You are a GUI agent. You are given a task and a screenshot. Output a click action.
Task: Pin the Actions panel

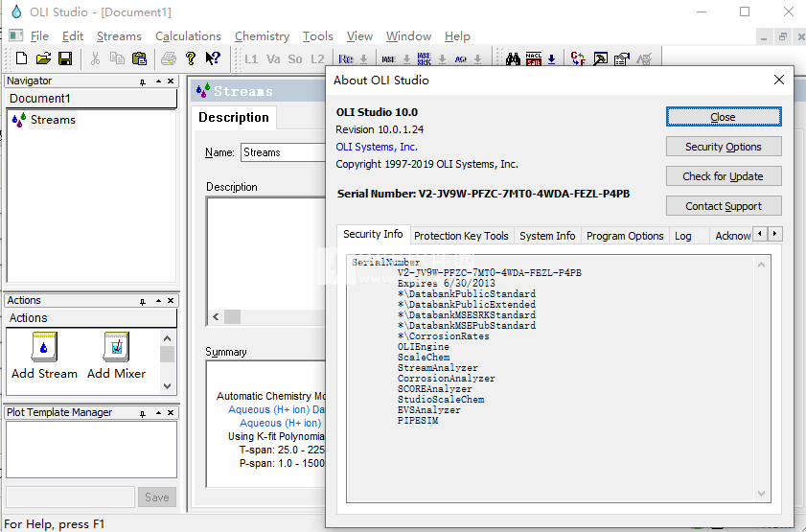143,301
